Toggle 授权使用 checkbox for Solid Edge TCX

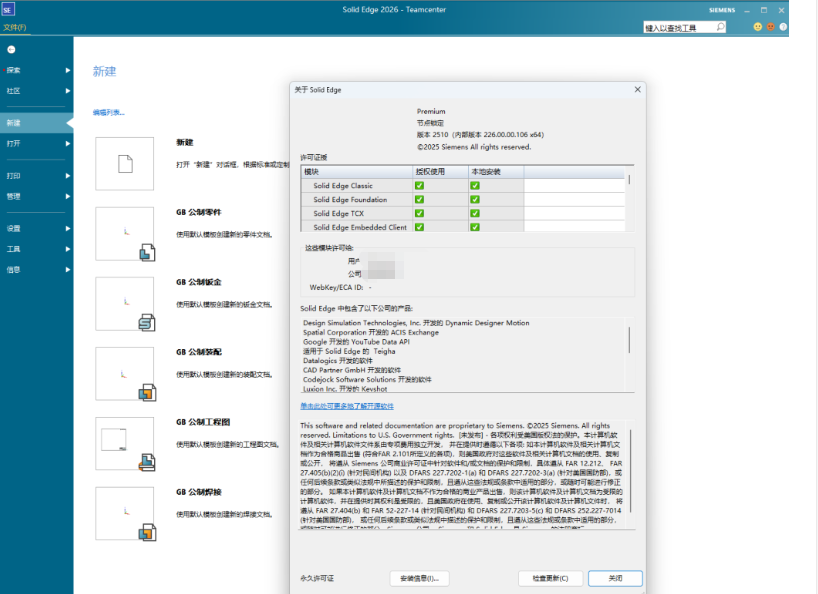click(x=419, y=213)
